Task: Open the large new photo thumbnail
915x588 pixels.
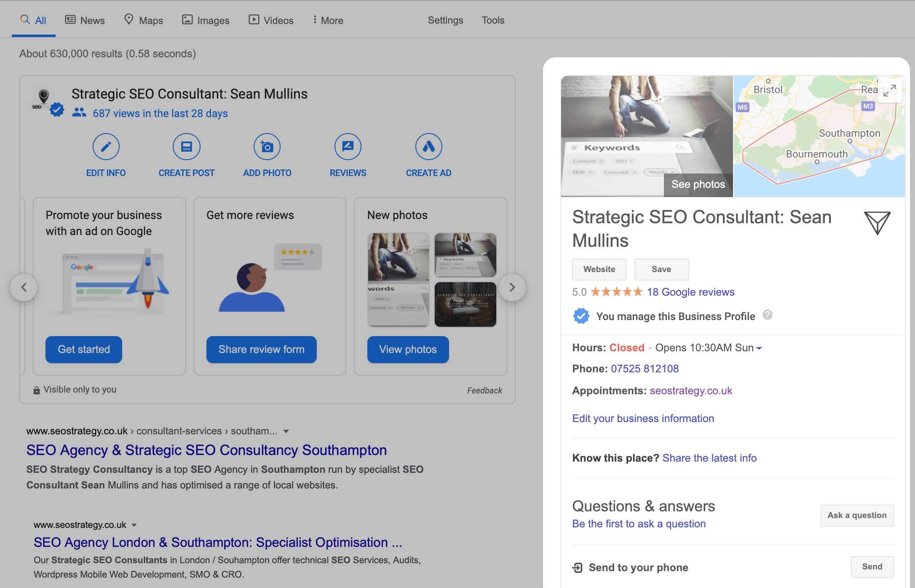Action: (398, 280)
